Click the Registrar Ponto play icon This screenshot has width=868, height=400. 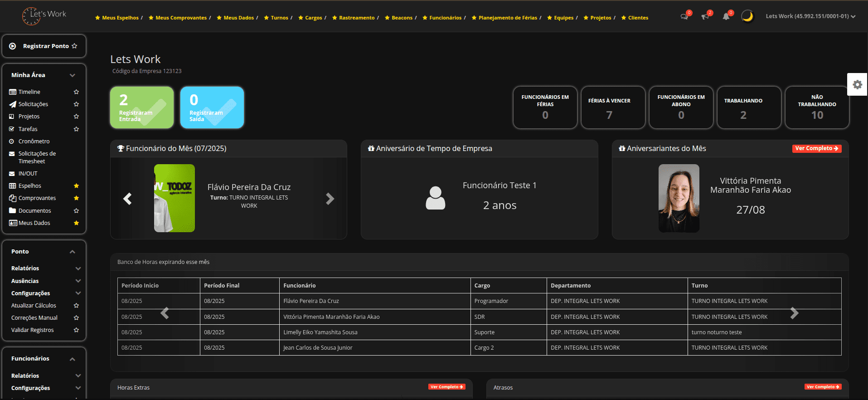coord(13,46)
